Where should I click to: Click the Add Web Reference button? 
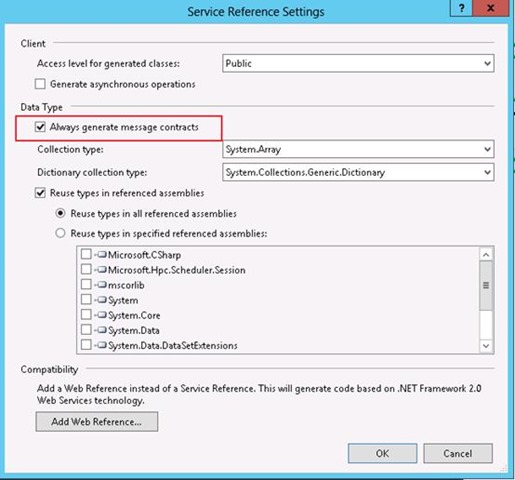(97, 422)
